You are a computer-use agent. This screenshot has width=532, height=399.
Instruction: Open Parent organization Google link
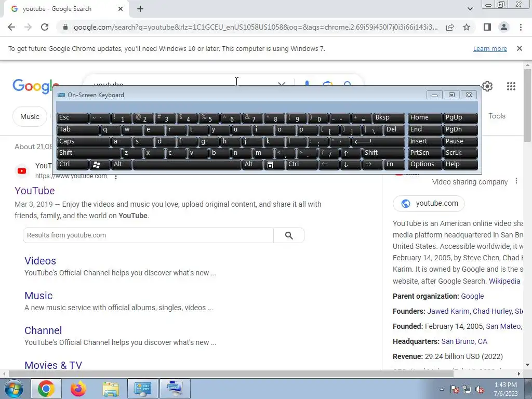pyautogui.click(x=472, y=296)
